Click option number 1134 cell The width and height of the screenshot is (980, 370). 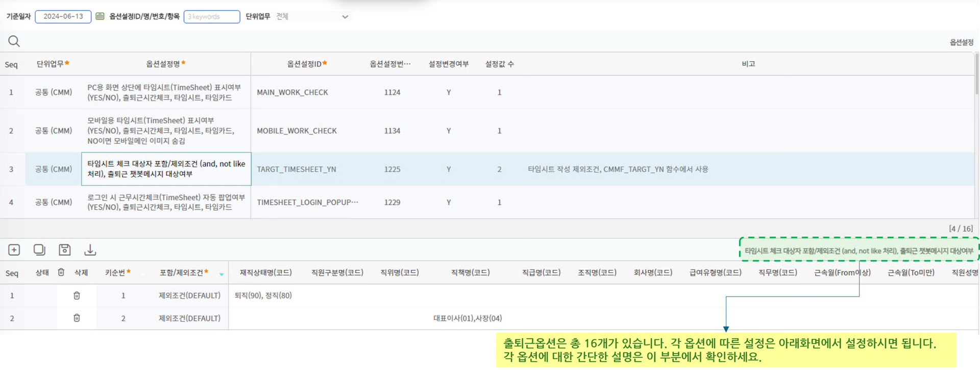click(x=392, y=131)
